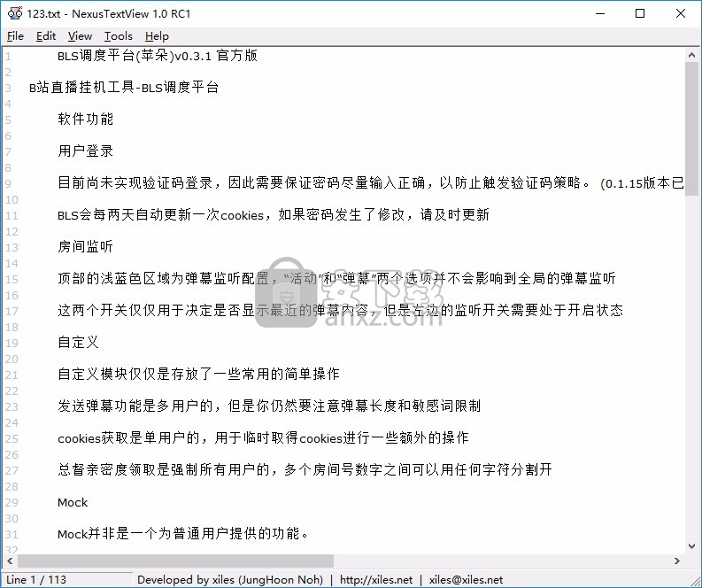The image size is (702, 588).
Task: Click the line starting '这两个开关仅仅用于'
Action: coord(340,310)
